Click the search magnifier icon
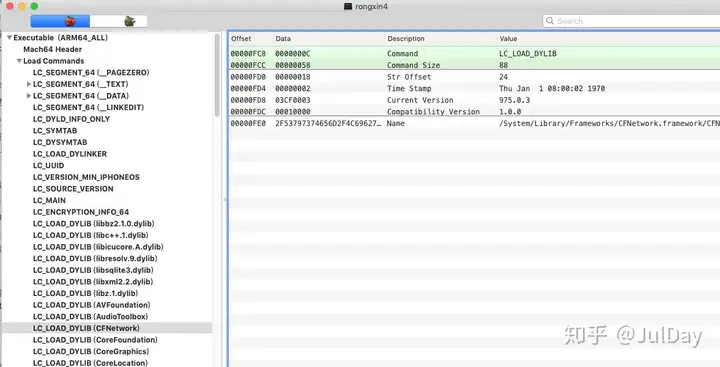Viewport: 720px width, 367px height. (x=550, y=21)
